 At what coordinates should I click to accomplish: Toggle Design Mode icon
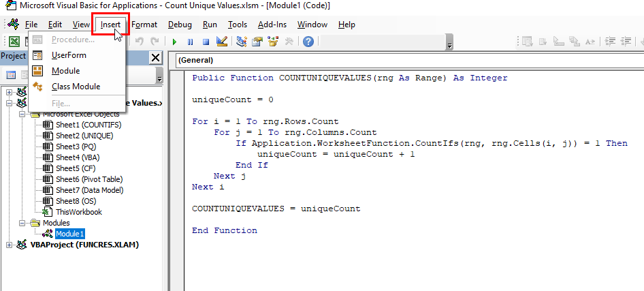(x=222, y=42)
